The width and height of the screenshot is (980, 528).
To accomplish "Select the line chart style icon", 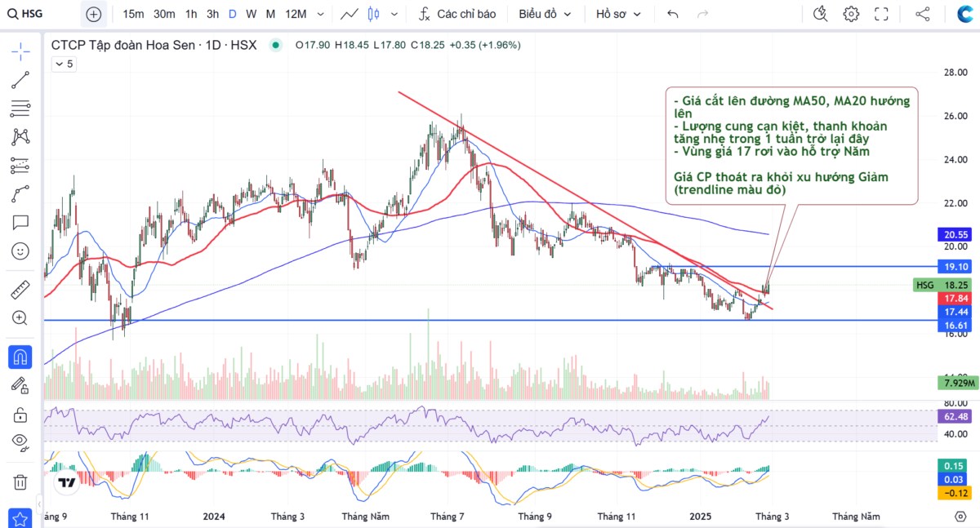I will point(350,14).
